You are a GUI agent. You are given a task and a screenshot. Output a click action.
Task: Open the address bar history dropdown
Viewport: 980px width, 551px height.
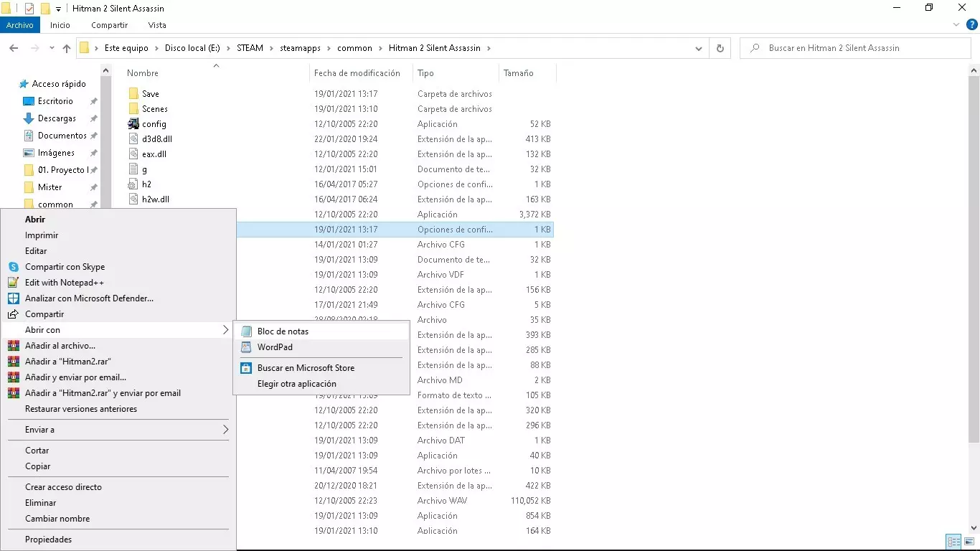[699, 48]
